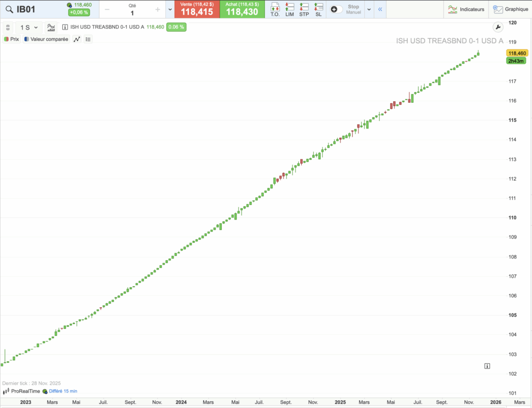Click the magnifier search icon next to IB01
532x408 pixels.
[8, 9]
